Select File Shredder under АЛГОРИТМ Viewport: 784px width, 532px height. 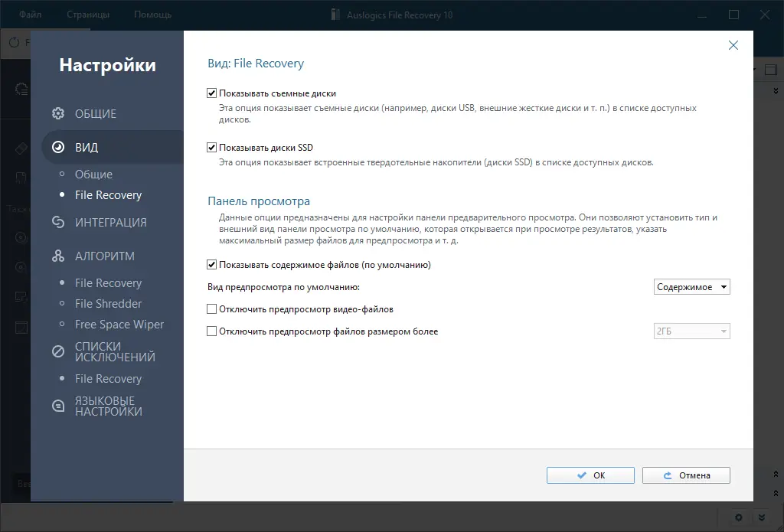pos(108,303)
